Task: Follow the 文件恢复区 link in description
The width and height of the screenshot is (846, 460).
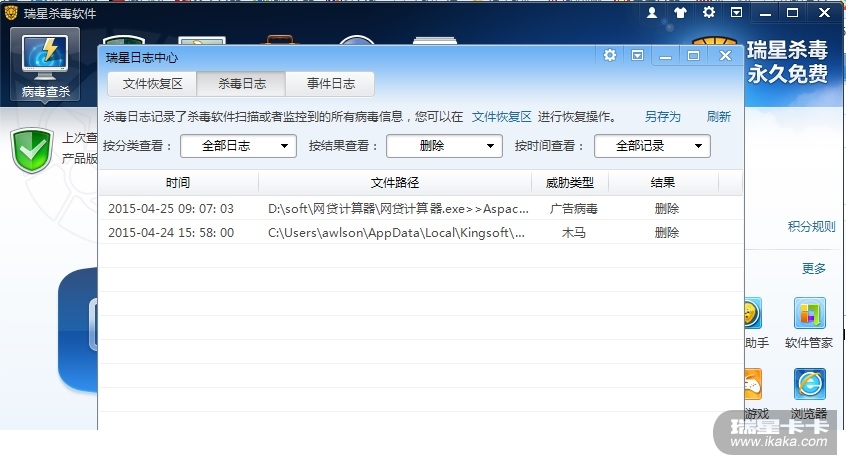Action: tap(501, 116)
